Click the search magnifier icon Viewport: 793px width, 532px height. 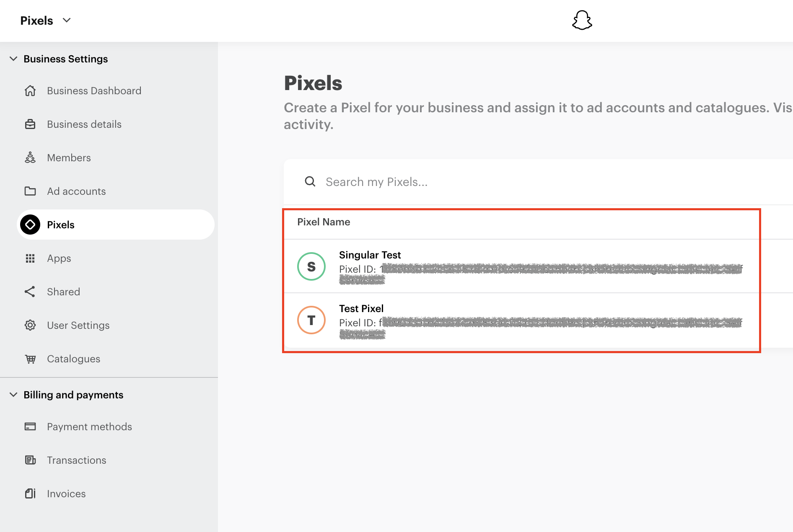(310, 181)
